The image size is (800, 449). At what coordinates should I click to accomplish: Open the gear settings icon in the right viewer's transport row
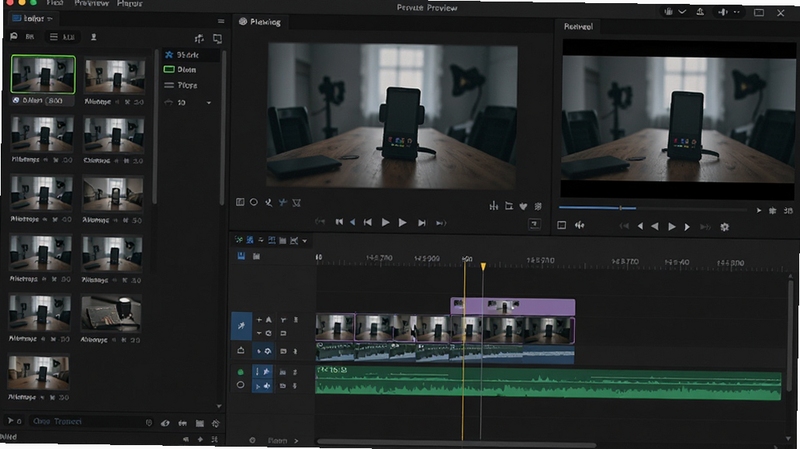pos(724,227)
